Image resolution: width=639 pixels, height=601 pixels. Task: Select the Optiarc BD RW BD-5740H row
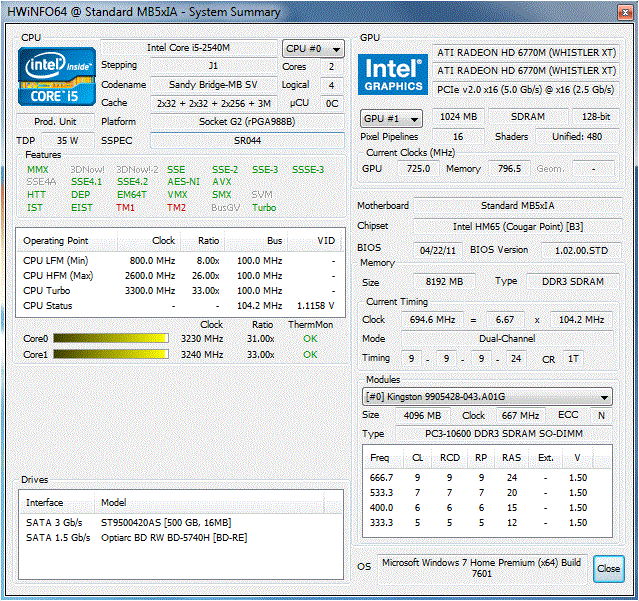coord(181,537)
